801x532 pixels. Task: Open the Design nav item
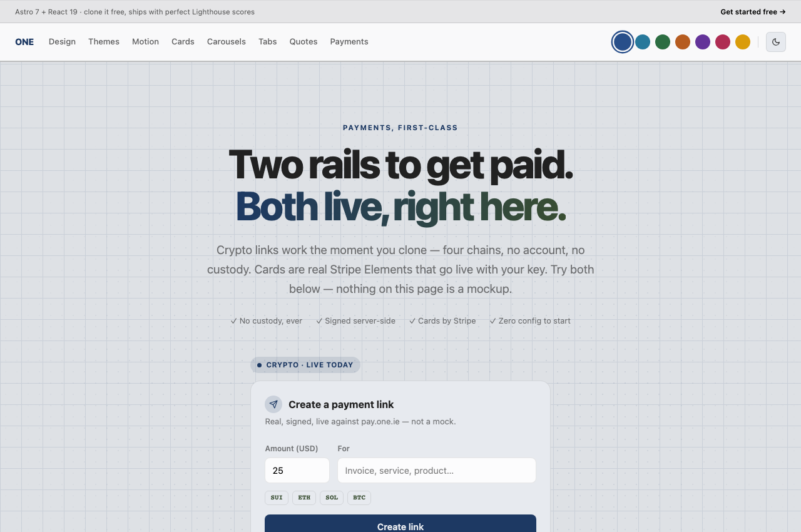tap(62, 42)
